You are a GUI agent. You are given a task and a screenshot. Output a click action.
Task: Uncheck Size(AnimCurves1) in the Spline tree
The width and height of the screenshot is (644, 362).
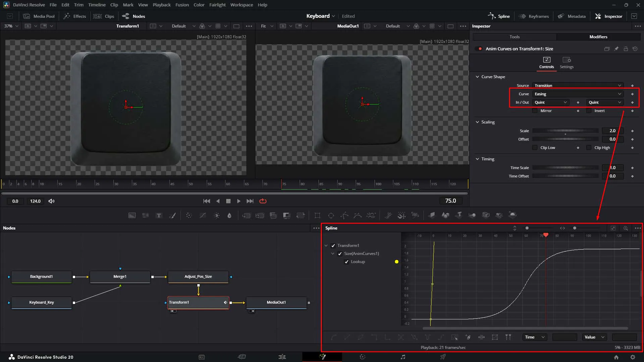tap(340, 254)
